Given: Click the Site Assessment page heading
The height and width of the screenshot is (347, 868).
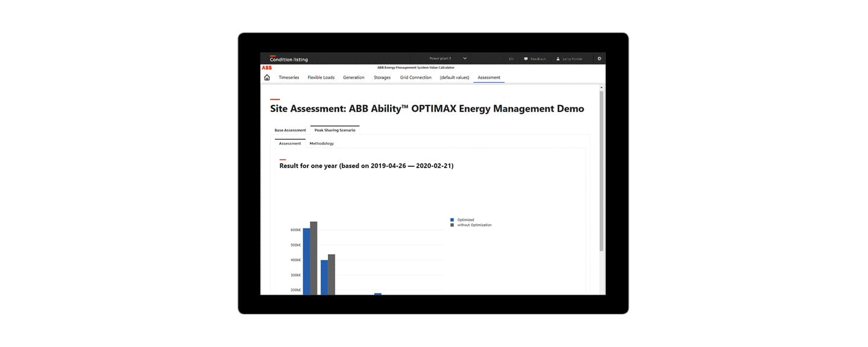Looking at the screenshot, I should (427, 109).
